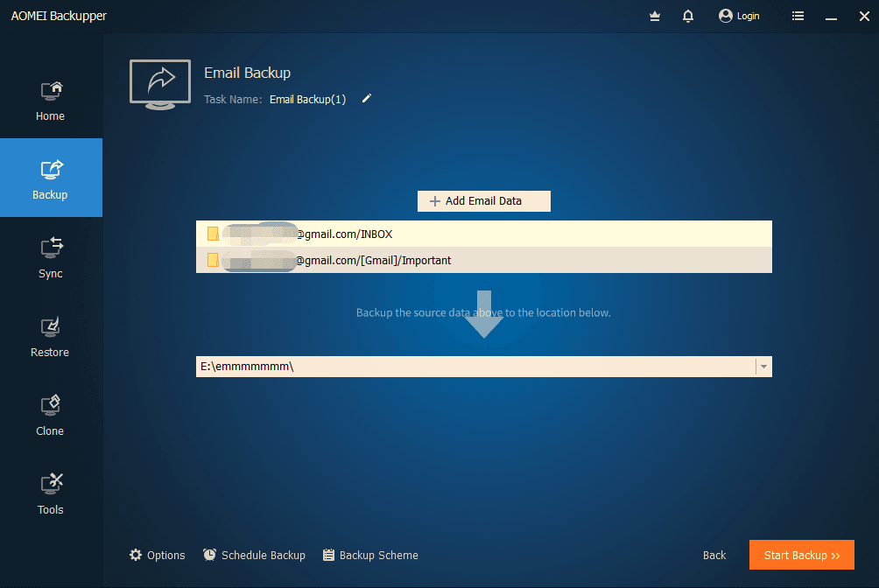The width and height of the screenshot is (879, 588).
Task: Switch to the Clone section
Action: tap(51, 415)
